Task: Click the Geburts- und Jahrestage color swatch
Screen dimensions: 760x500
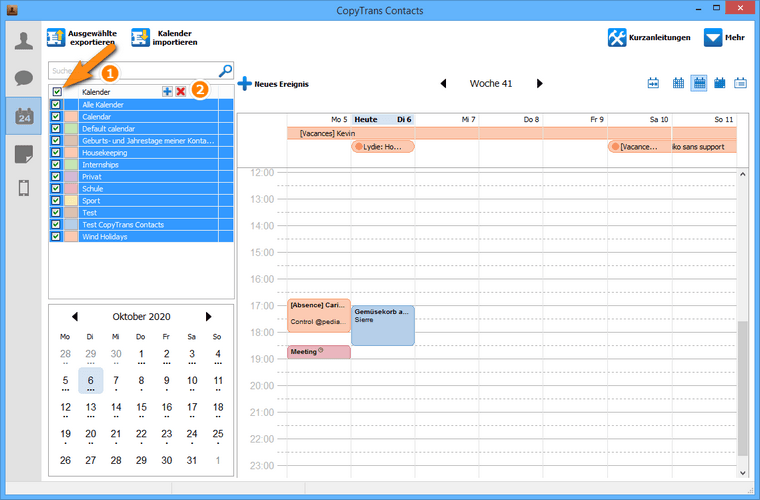Action: (x=71, y=141)
